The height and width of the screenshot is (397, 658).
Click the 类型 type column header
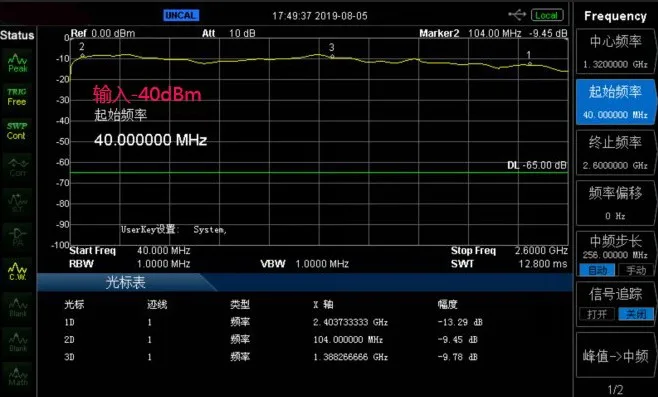coord(240,304)
